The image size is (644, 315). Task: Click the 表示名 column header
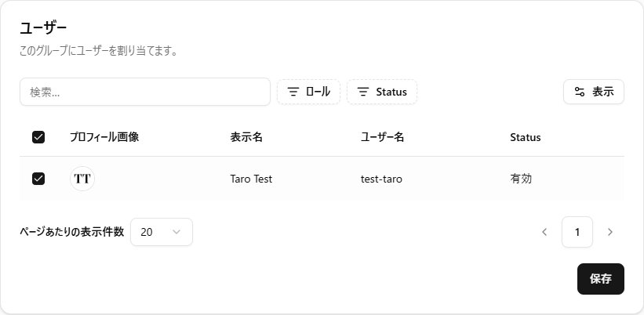point(246,137)
